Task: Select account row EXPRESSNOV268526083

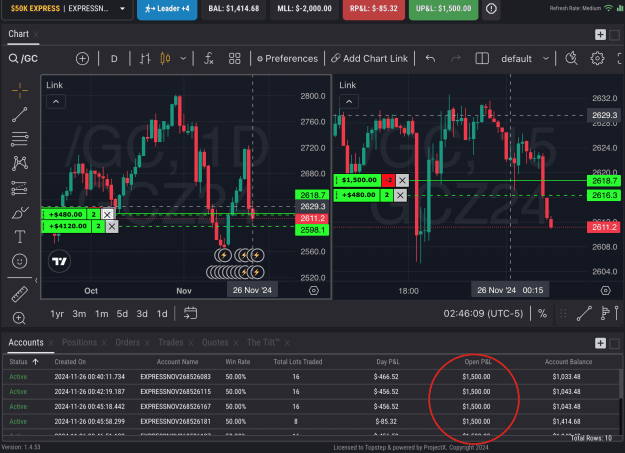Action: [x=311, y=376]
